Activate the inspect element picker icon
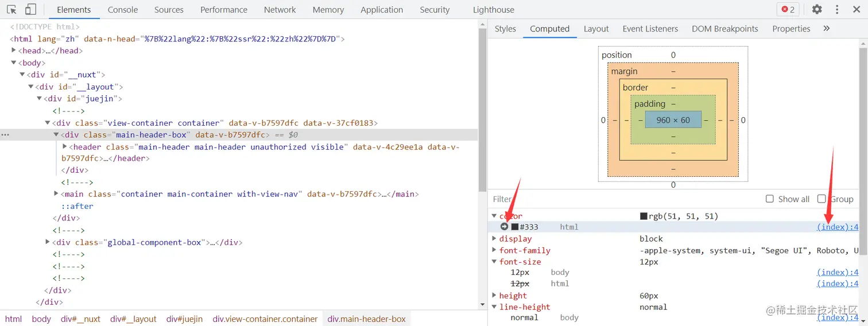Image resolution: width=868 pixels, height=326 pixels. point(11,10)
